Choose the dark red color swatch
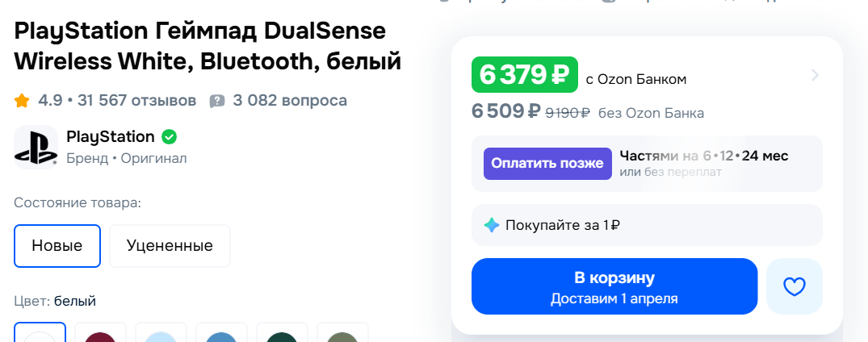Image resolution: width=868 pixels, height=342 pixels. click(x=101, y=335)
